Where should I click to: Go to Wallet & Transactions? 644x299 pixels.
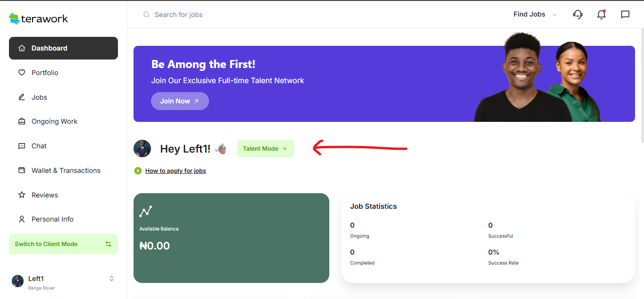[66, 171]
